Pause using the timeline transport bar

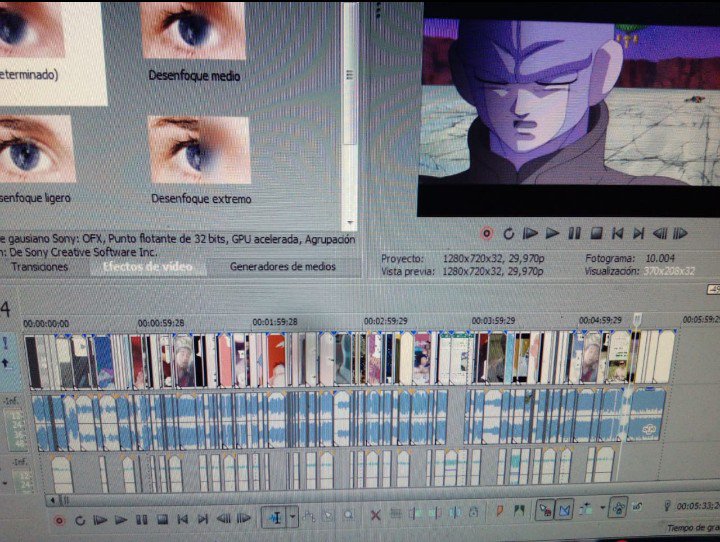tap(141, 520)
